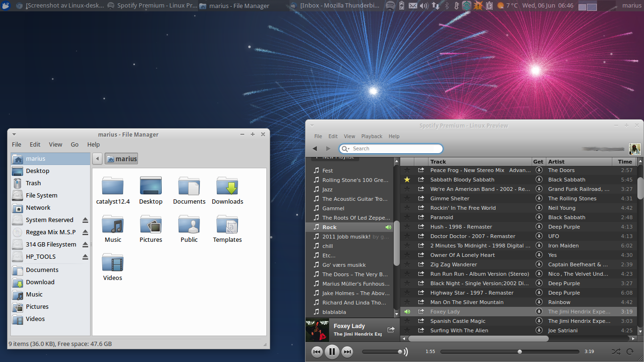Star the Surfing With The Alien track
The width and height of the screenshot is (644, 362).
[x=407, y=330]
